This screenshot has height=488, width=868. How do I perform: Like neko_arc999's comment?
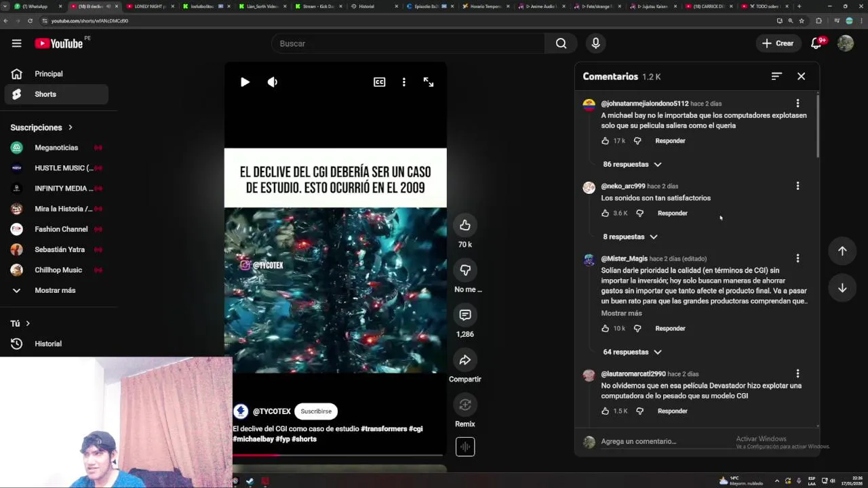[605, 213]
